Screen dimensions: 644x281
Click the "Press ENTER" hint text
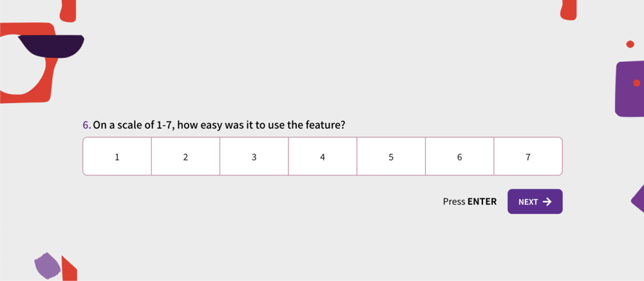[x=469, y=202]
